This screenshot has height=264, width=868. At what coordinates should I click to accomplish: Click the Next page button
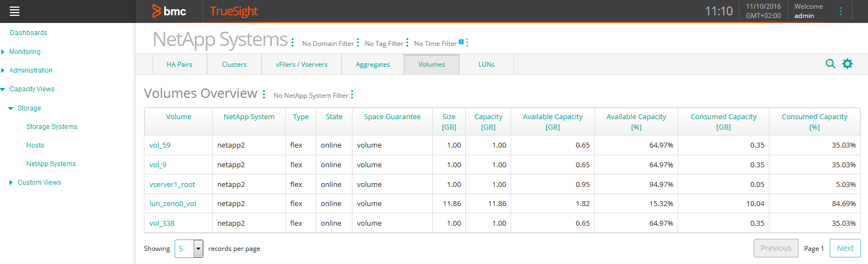845,248
